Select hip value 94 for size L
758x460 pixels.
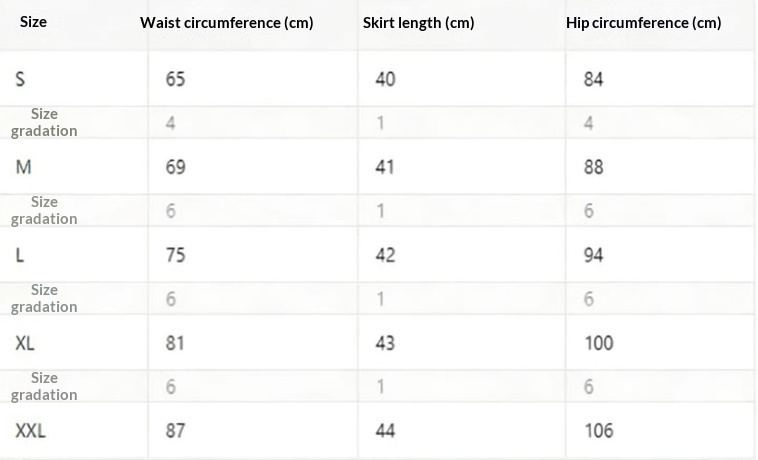pos(594,254)
